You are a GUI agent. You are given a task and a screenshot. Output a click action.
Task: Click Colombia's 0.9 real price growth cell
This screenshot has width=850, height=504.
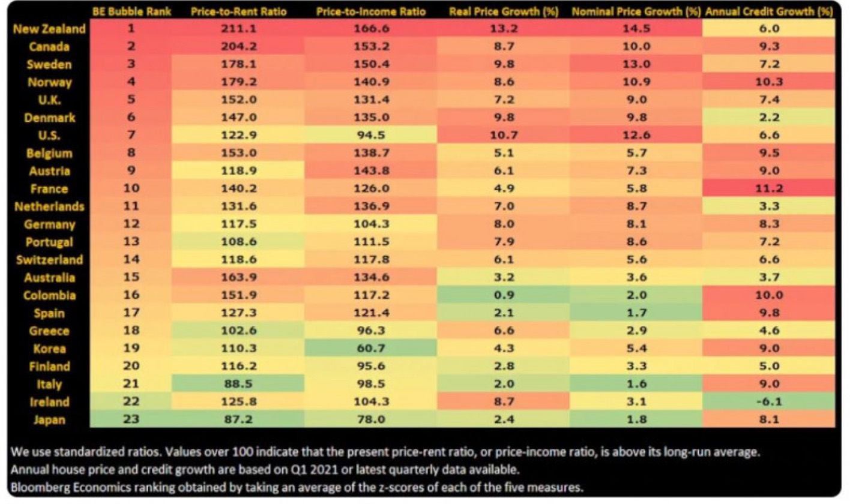(x=504, y=295)
